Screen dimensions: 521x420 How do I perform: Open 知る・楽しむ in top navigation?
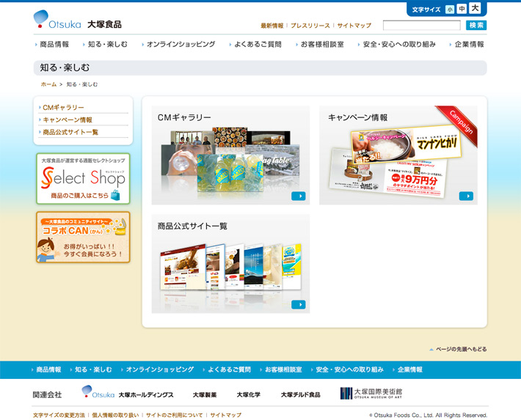pyautogui.click(x=106, y=44)
